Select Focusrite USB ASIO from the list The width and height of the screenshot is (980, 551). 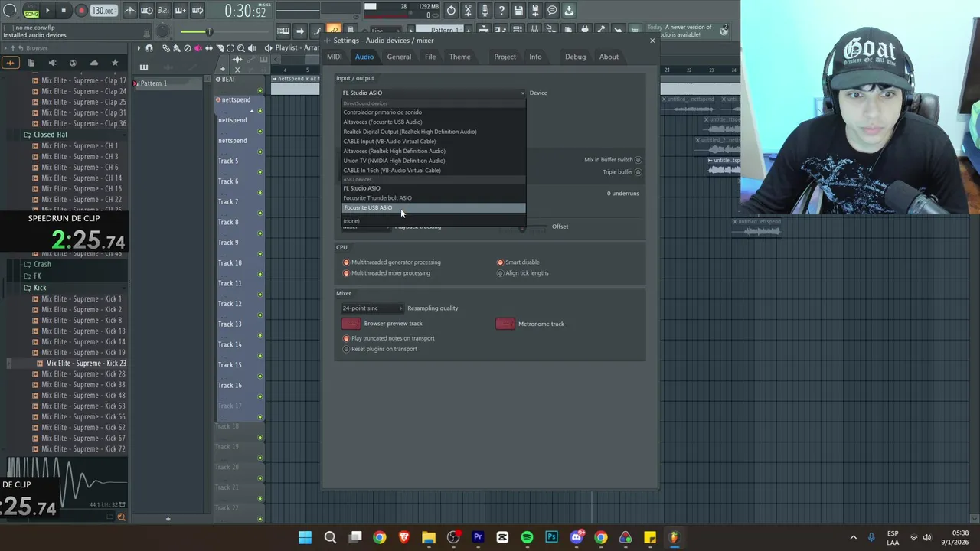433,207
